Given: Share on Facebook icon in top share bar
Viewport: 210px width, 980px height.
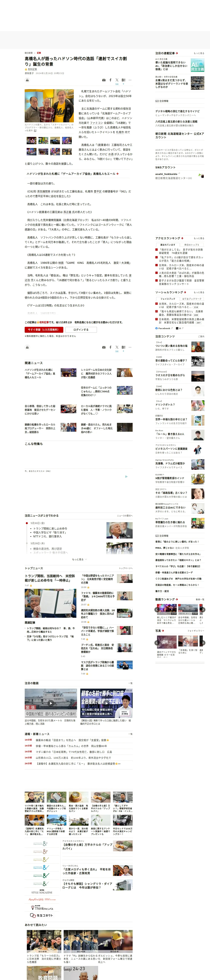Looking at the screenshot, I should coord(111,80).
